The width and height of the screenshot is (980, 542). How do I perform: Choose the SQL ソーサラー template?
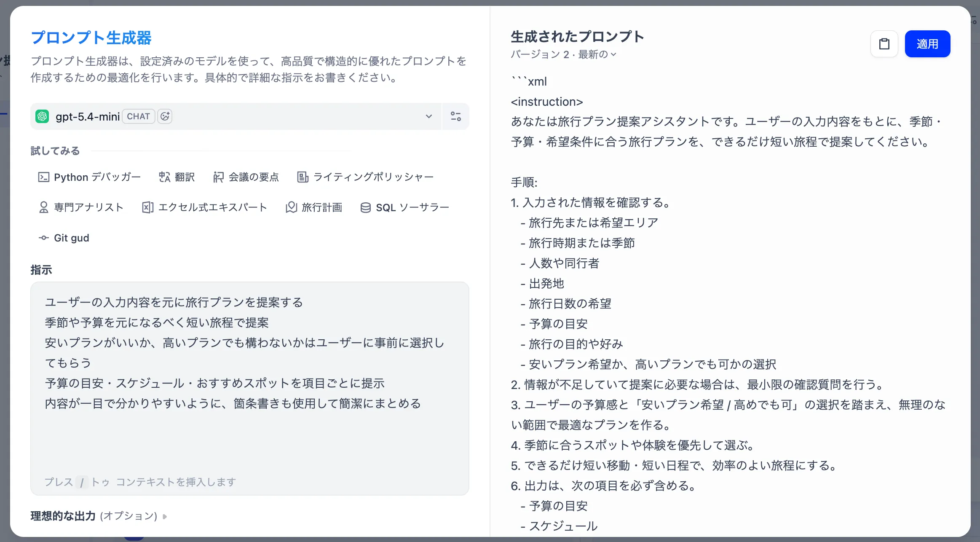[405, 207]
